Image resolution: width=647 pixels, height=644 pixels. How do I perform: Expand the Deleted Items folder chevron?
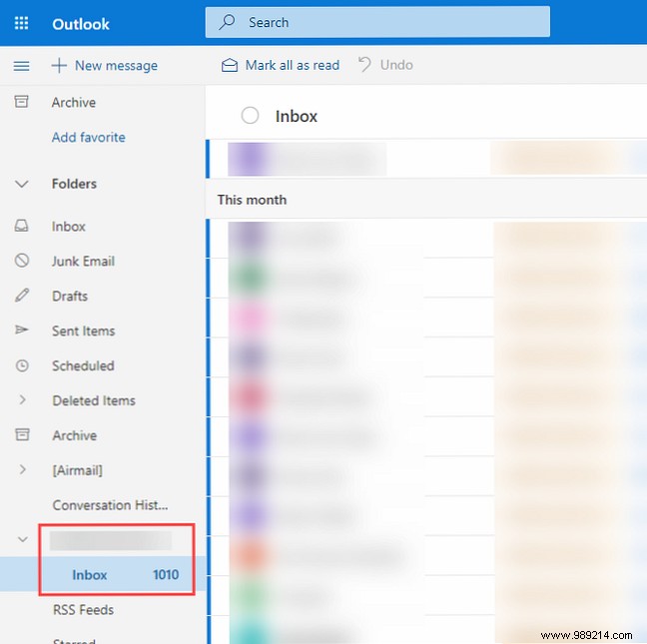tap(23, 399)
